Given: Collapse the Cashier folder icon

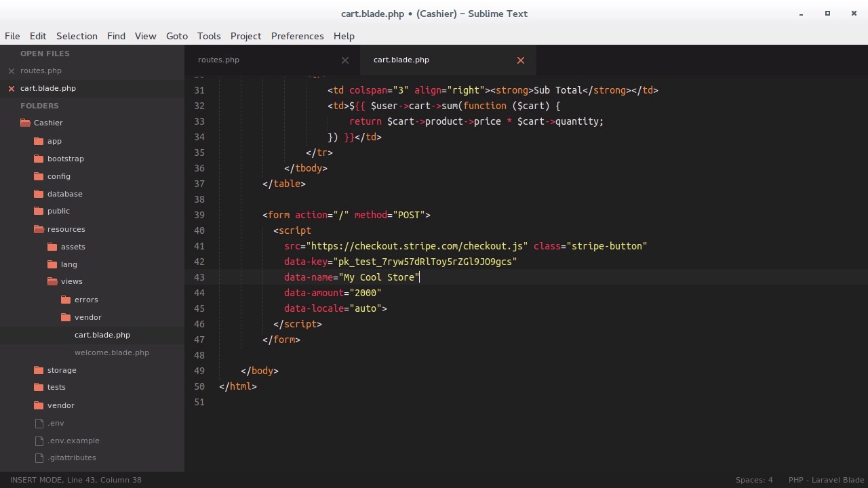Looking at the screenshot, I should point(25,123).
